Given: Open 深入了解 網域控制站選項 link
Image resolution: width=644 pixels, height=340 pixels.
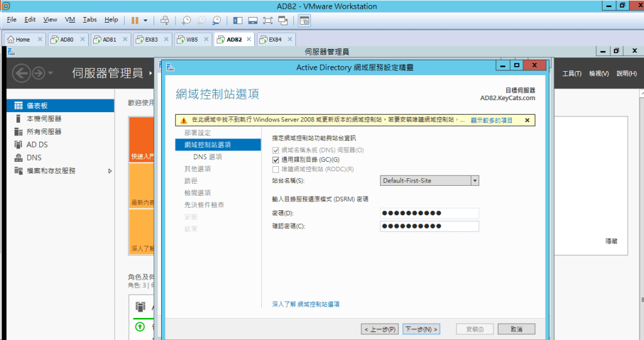Looking at the screenshot, I should [x=305, y=304].
